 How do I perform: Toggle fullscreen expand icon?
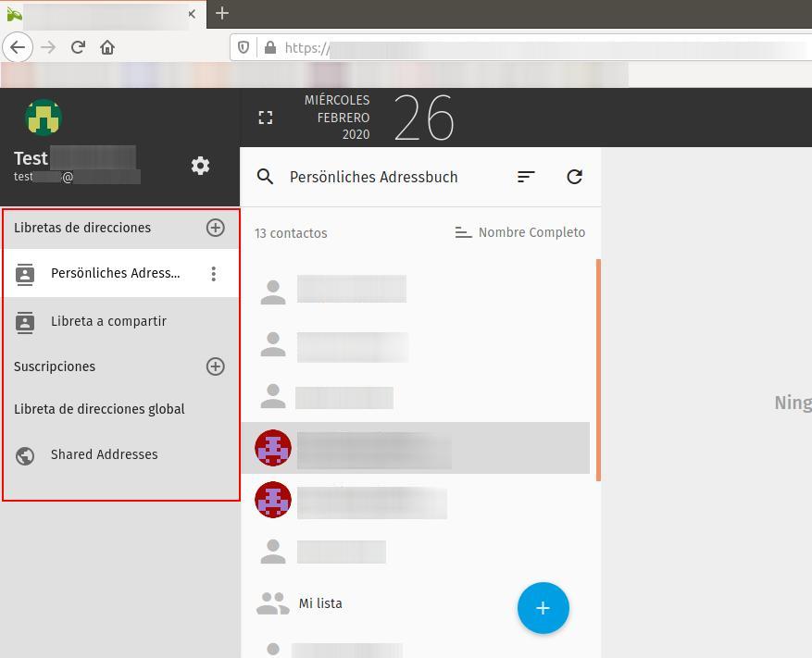[266, 118]
